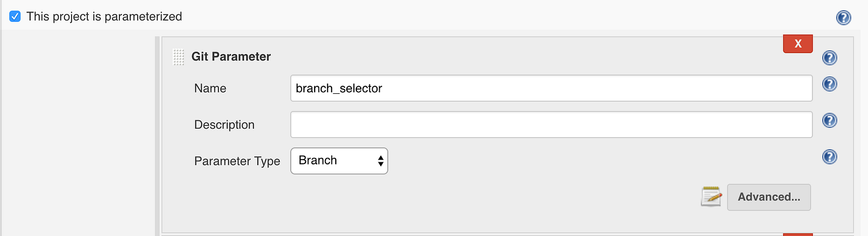This screenshot has width=868, height=236.
Task: Click the up-down arrows on Branch selector
Action: 381,161
